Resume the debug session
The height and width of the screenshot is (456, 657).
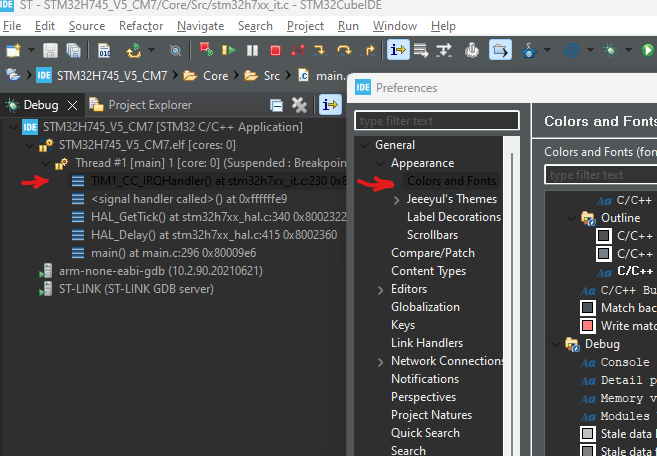229,50
